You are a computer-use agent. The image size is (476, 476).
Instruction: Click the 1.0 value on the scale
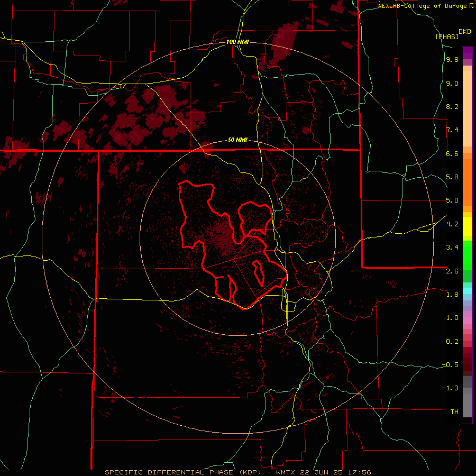pos(452,318)
